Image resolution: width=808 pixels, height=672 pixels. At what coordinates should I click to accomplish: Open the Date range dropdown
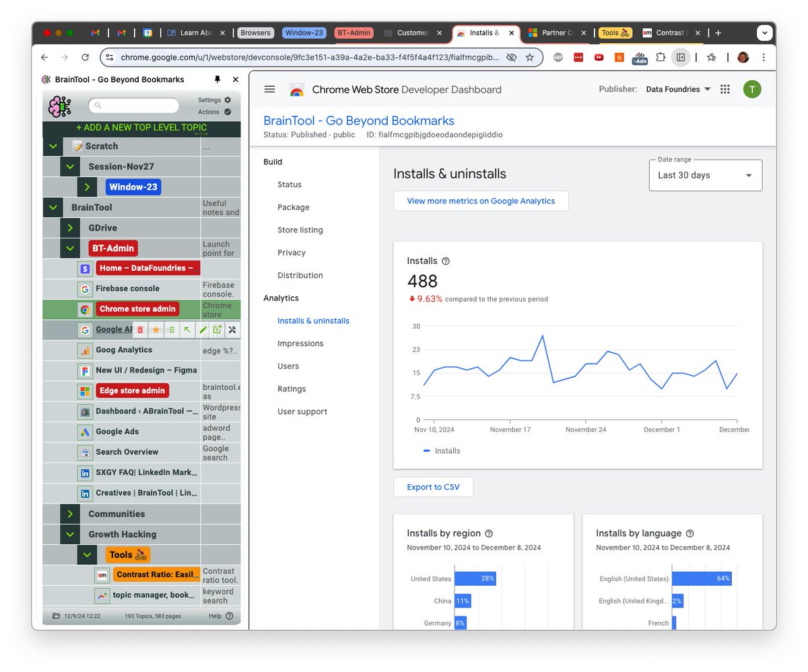[706, 175]
